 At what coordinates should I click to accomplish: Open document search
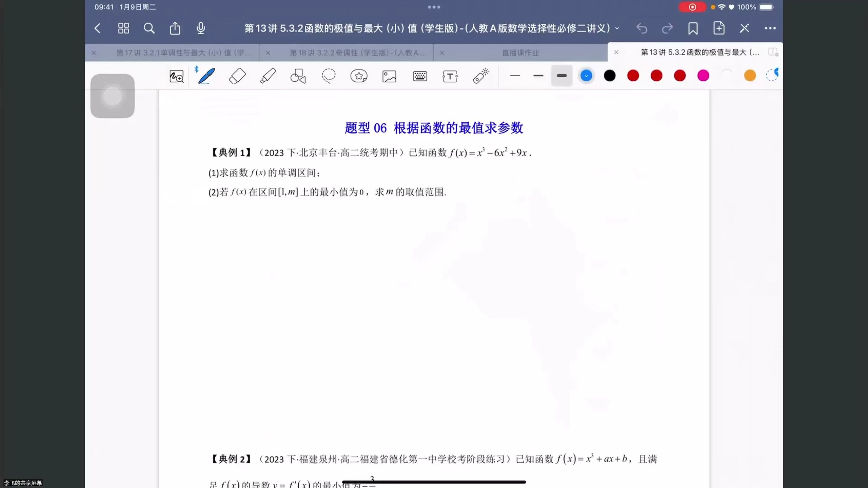click(149, 28)
